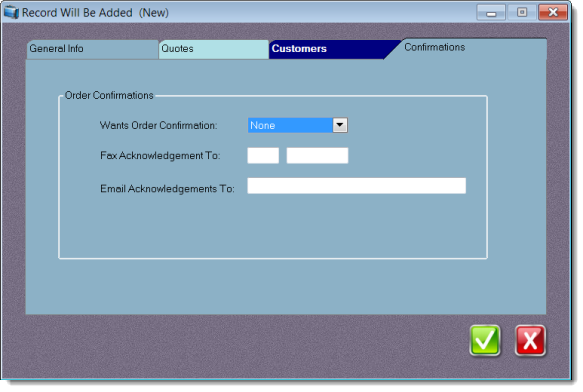Select the Customers tab
The width and height of the screenshot is (583, 392).
[x=331, y=49]
